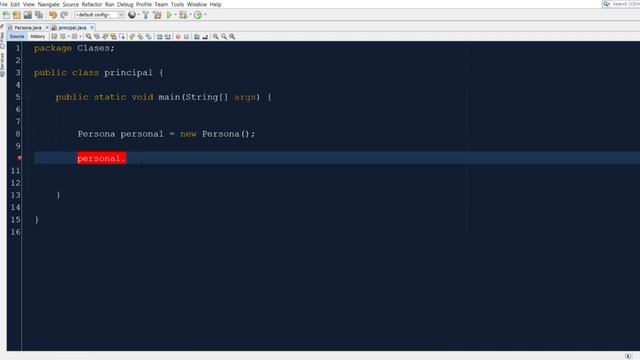Click the Search field at top right
Image resolution: width=640 pixels, height=360 pixels.
(625, 4)
